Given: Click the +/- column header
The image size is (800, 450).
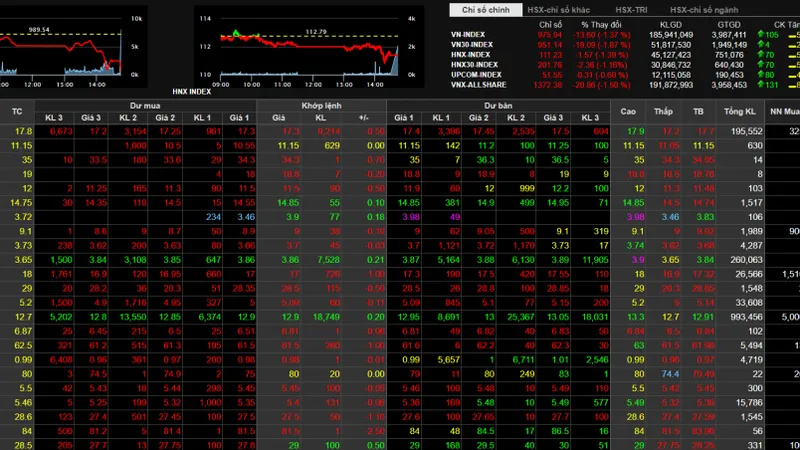Looking at the screenshot, I should pyautogui.click(x=363, y=118).
